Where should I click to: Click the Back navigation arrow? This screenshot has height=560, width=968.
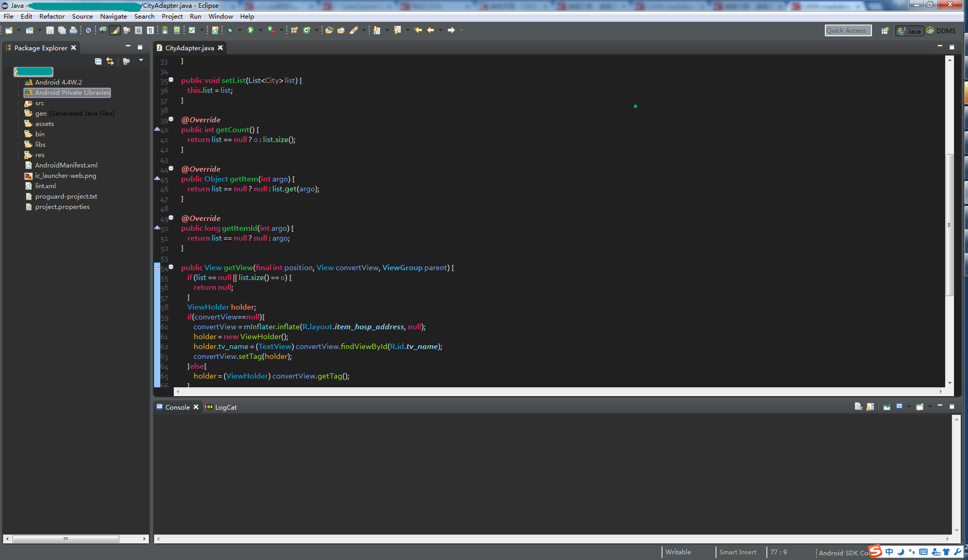(431, 30)
